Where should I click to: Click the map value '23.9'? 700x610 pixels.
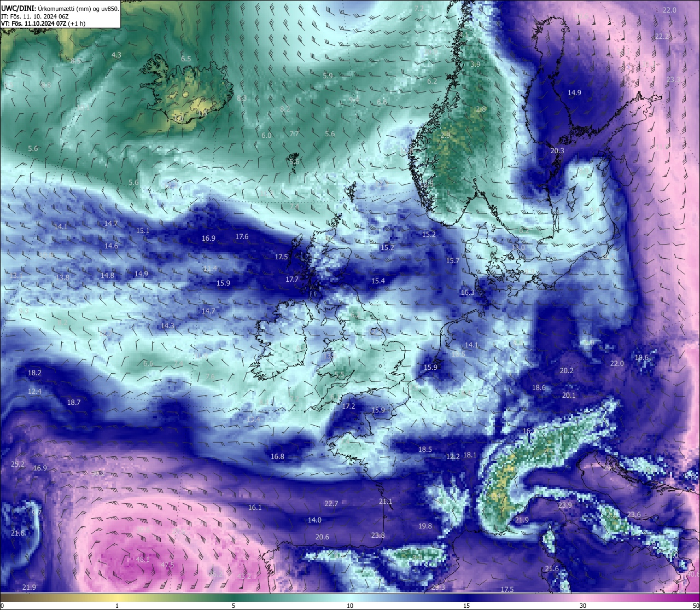pos(565,505)
